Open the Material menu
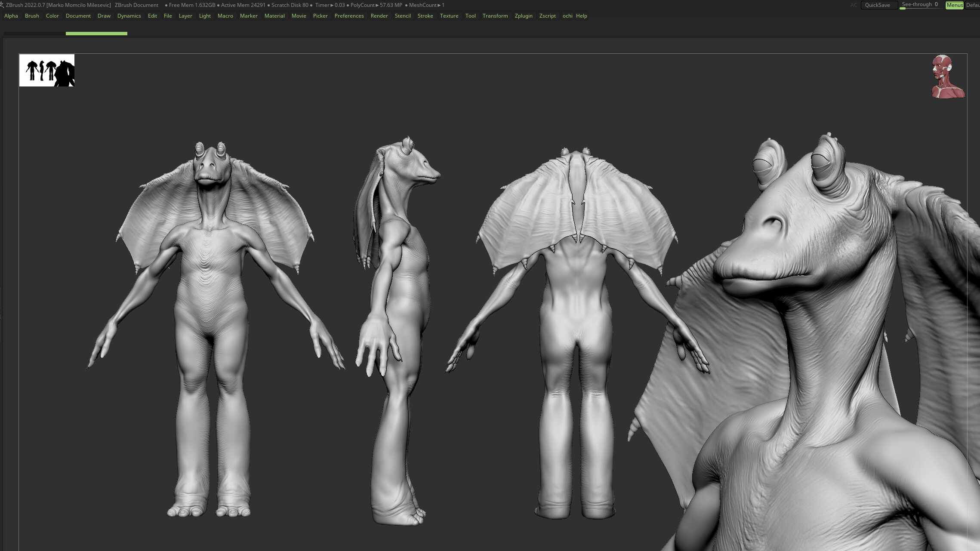 coord(274,15)
